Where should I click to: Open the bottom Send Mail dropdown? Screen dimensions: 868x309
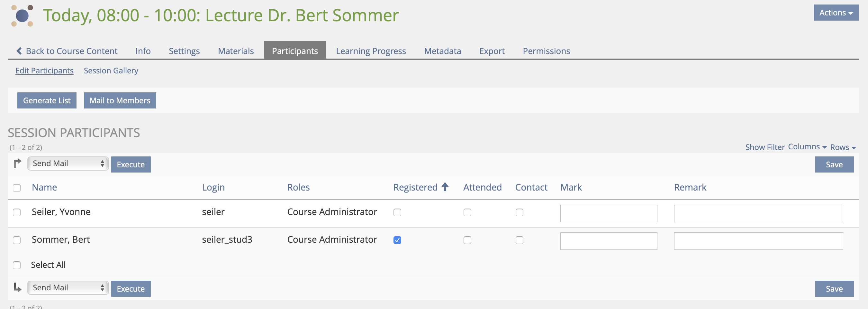[68, 288]
